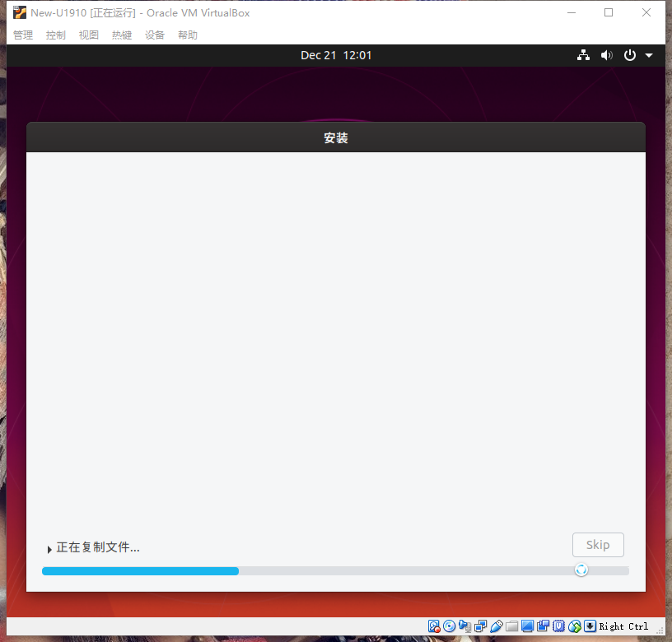Click the network adapters status icon
Image resolution: width=672 pixels, height=642 pixels.
[x=480, y=626]
